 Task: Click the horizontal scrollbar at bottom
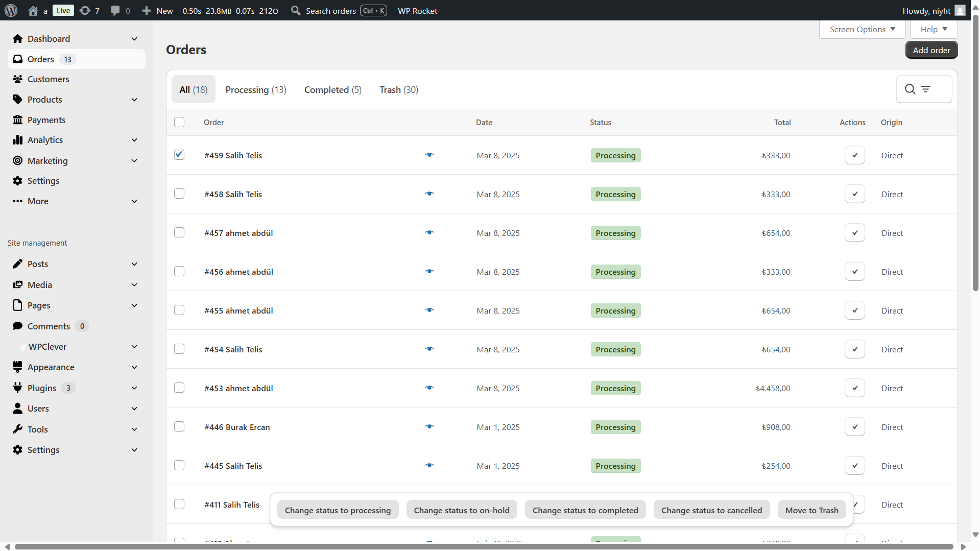point(484,546)
